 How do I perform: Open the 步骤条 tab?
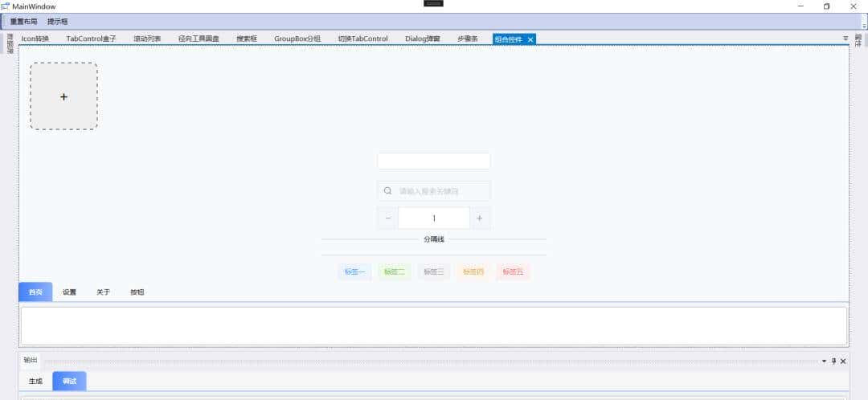[468, 39]
